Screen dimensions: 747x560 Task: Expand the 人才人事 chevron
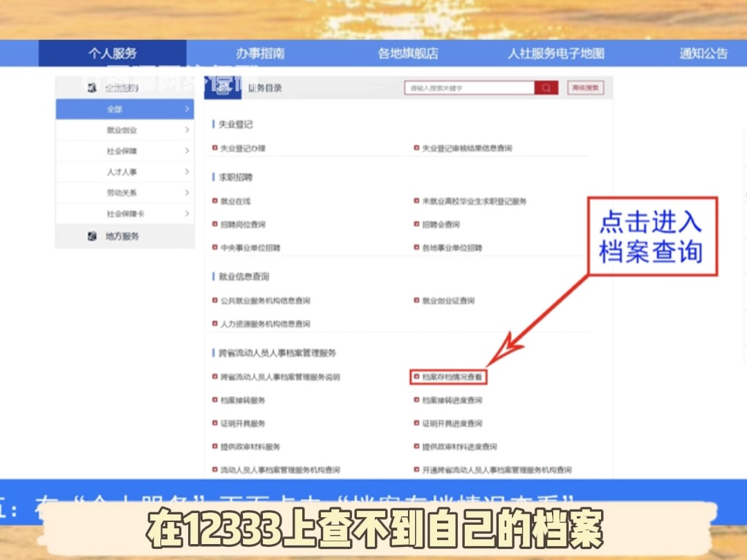[187, 172]
